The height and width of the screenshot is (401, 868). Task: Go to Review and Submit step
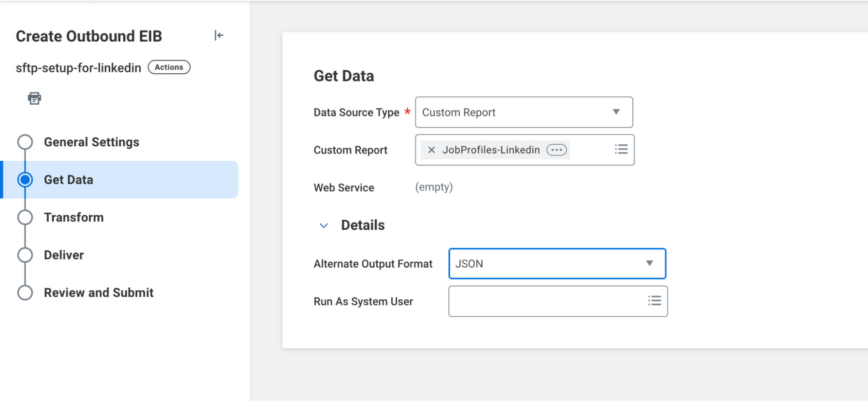[99, 292]
